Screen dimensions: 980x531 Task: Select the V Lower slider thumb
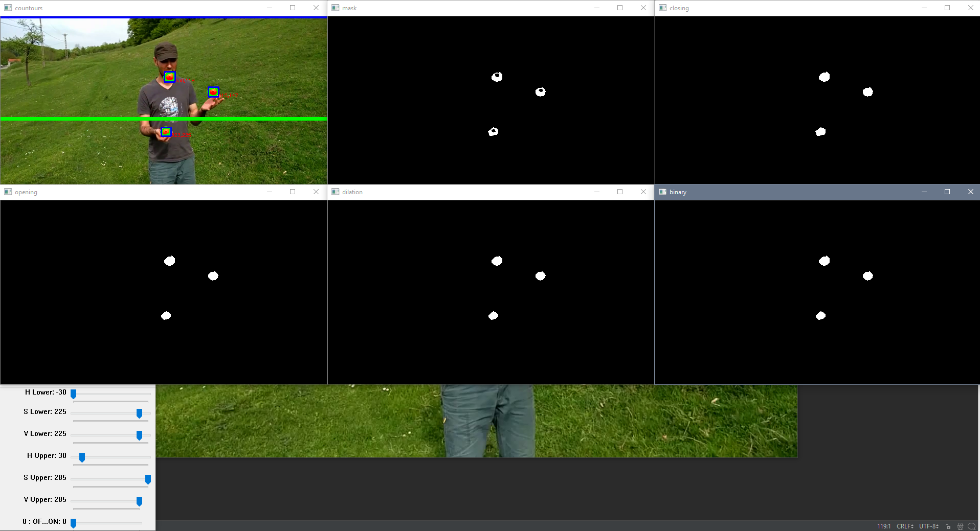tap(139, 435)
